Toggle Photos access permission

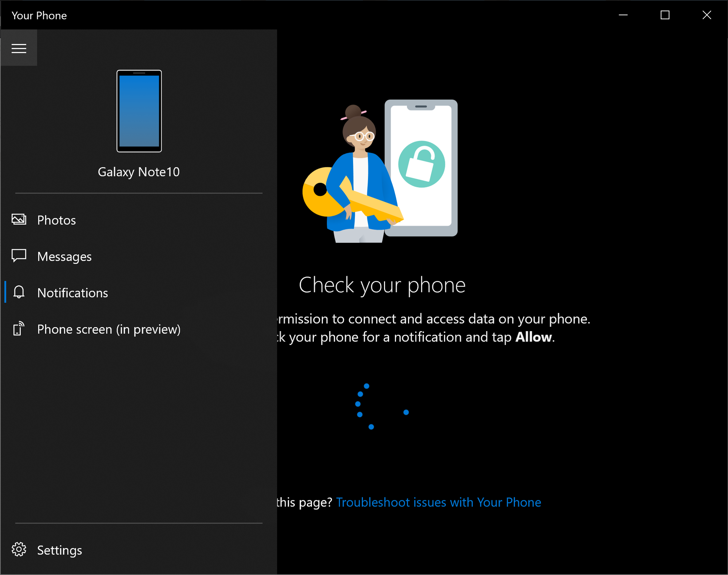coord(56,219)
